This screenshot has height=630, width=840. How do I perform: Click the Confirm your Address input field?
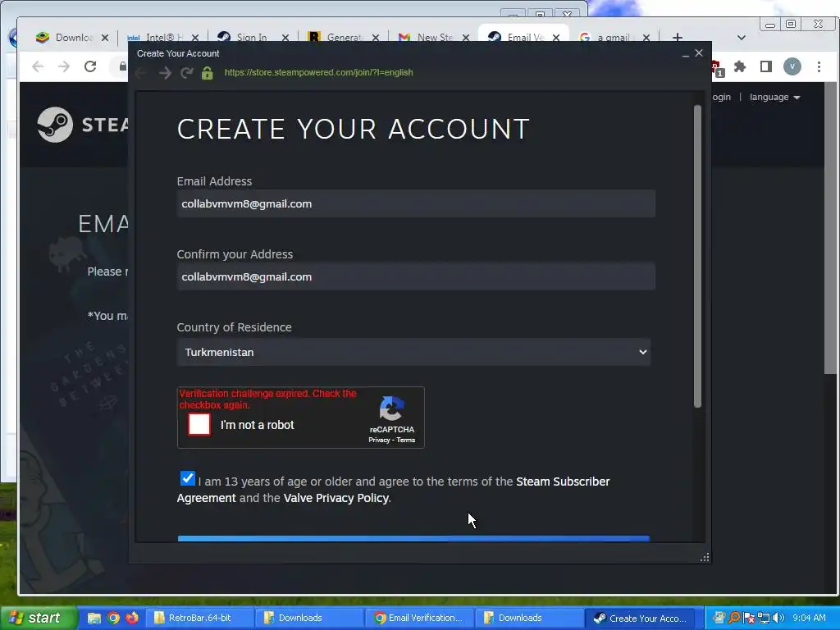coord(416,276)
